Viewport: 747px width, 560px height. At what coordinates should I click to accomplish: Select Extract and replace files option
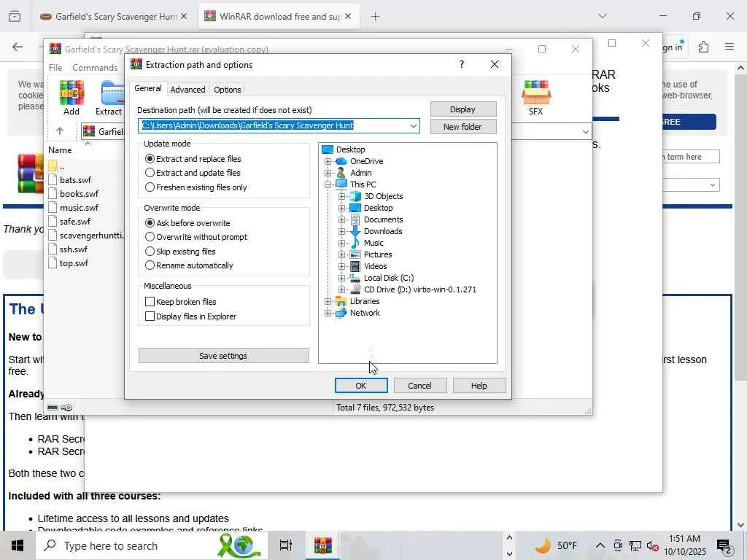point(193,159)
